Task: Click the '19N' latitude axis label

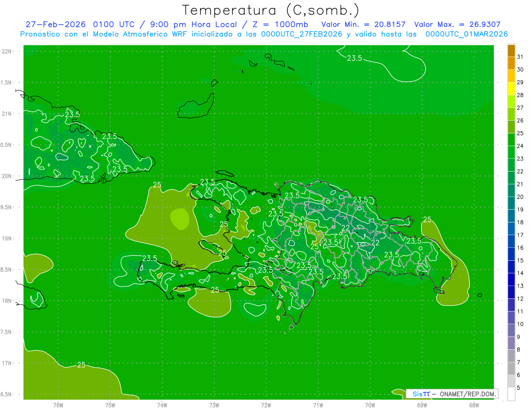Action: point(7,239)
